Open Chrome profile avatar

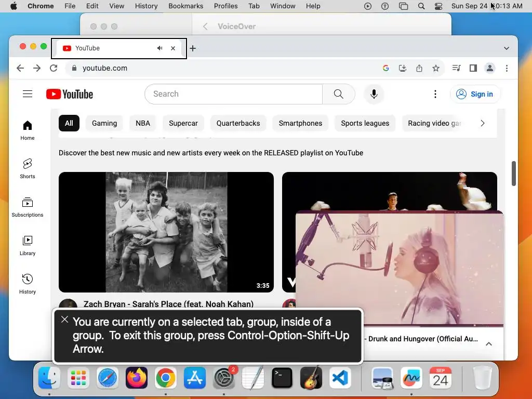tap(489, 68)
